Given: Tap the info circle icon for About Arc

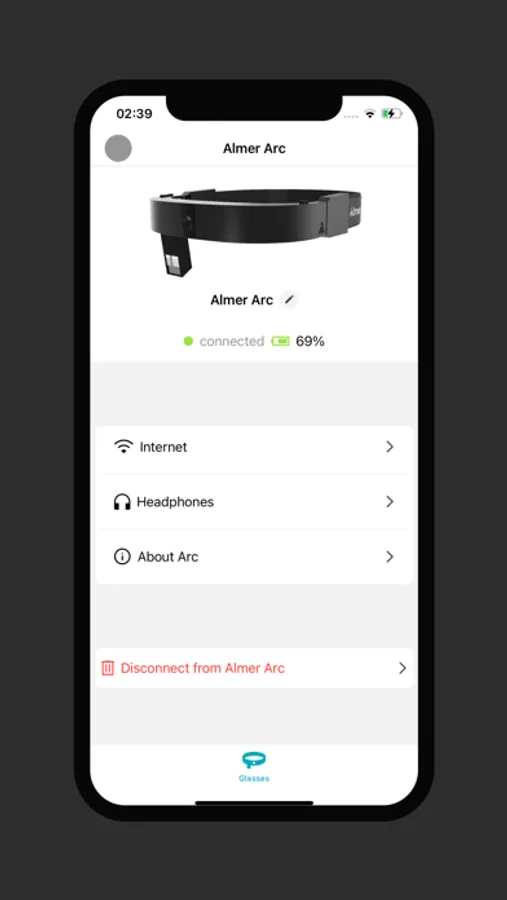Looking at the screenshot, I should (122, 557).
